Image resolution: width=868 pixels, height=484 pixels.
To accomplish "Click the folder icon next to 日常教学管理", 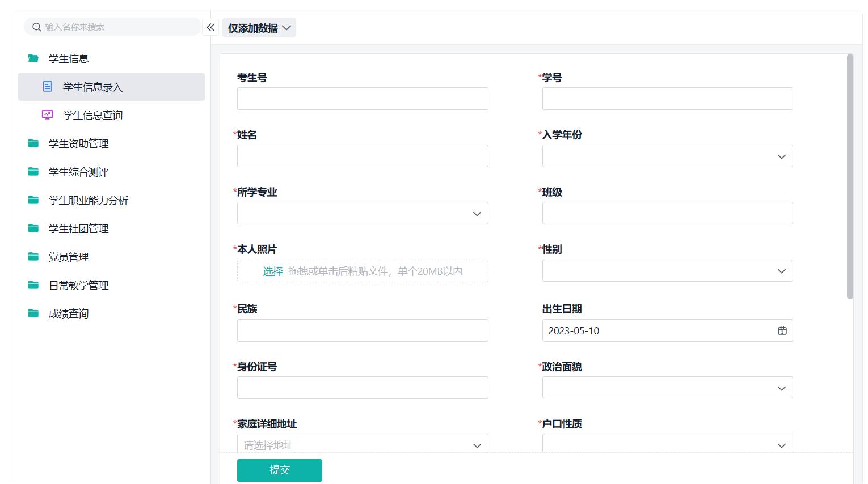I will pyautogui.click(x=33, y=285).
